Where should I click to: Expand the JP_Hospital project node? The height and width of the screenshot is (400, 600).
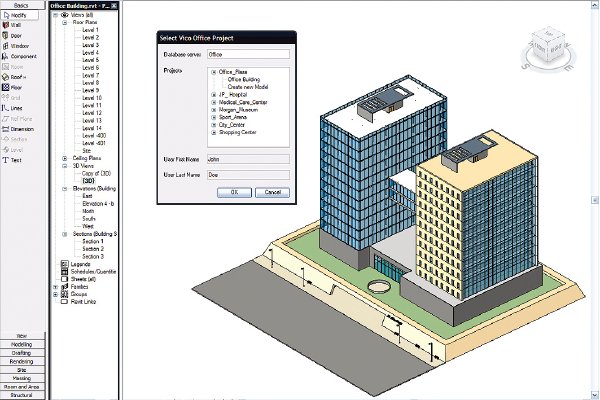pos(214,95)
